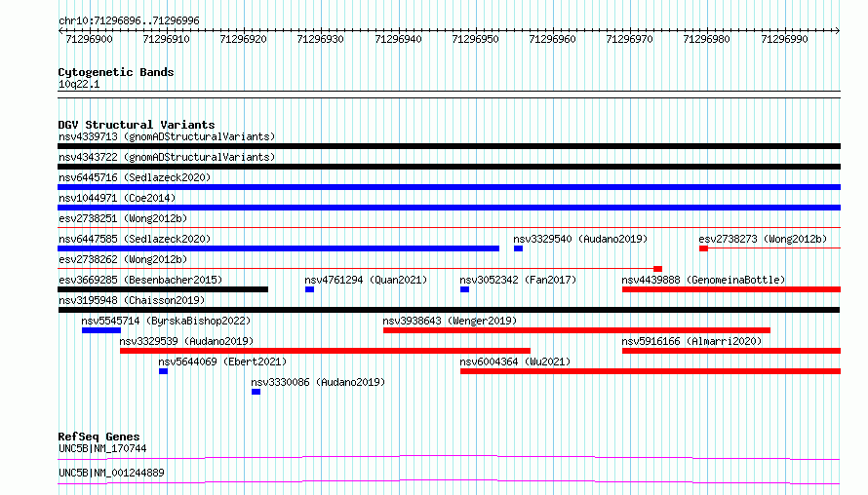Click blue marker under nsv5644069
The image size is (868, 495).
(163, 371)
